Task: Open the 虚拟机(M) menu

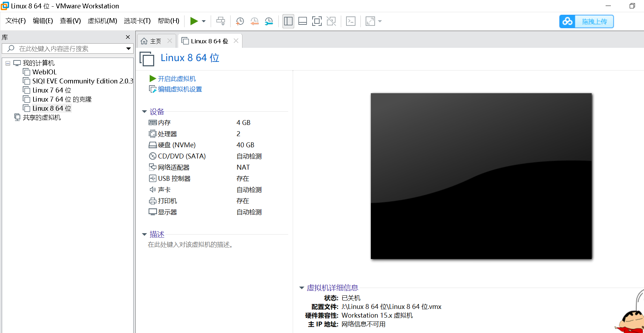Action: [x=102, y=21]
